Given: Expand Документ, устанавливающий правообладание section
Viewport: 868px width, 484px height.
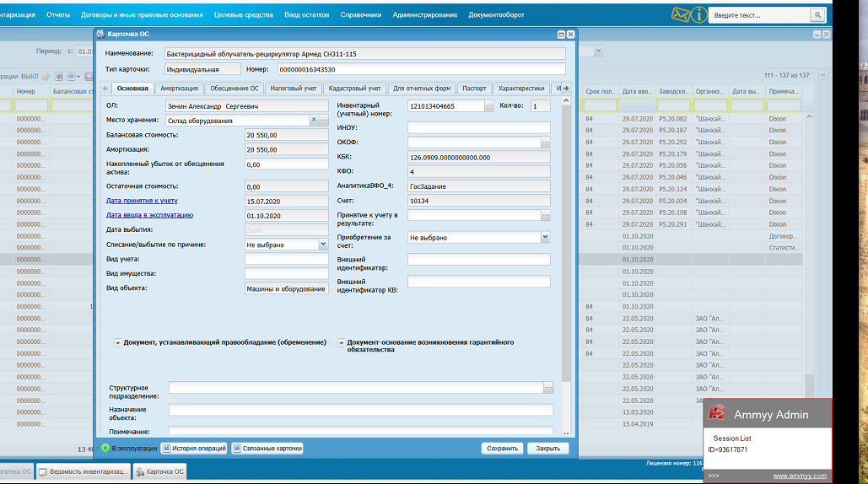Looking at the screenshot, I should (x=117, y=342).
